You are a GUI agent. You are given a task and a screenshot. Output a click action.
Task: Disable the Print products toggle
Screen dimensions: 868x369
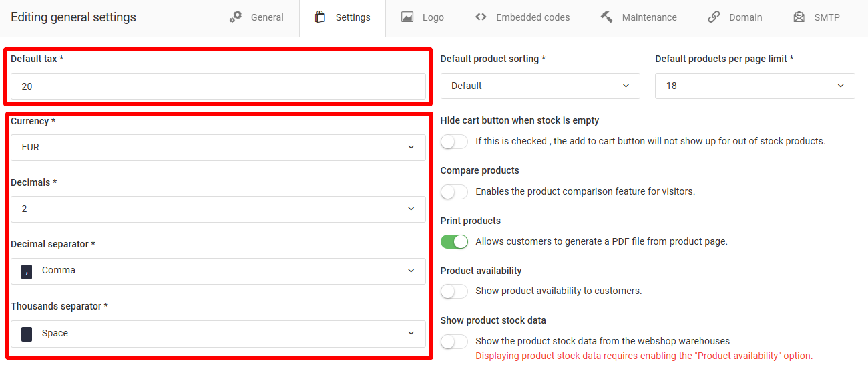(x=454, y=241)
